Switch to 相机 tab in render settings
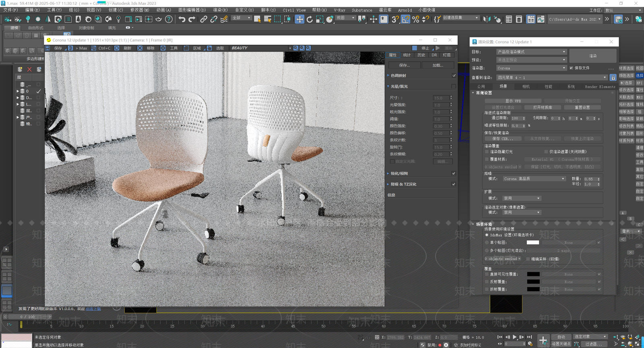Image resolution: width=644 pixels, height=348 pixels. click(x=526, y=86)
